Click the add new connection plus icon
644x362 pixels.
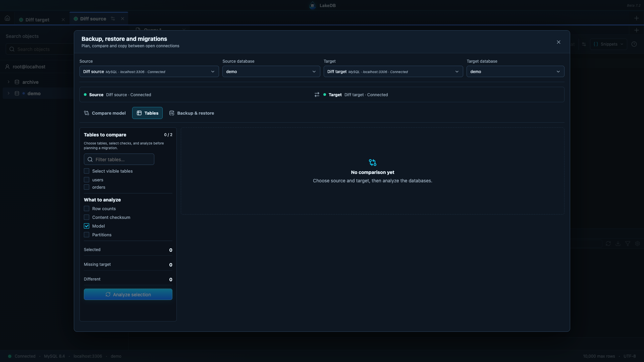click(636, 18)
